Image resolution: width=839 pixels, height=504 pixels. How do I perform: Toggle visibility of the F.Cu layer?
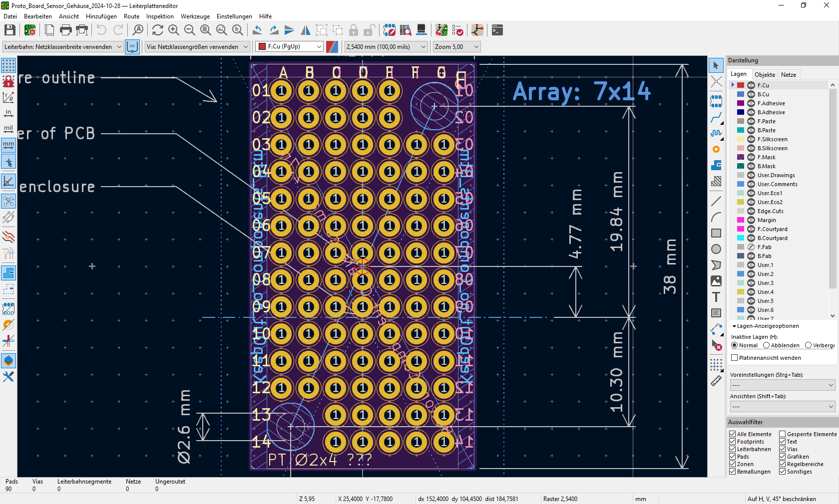click(x=751, y=85)
